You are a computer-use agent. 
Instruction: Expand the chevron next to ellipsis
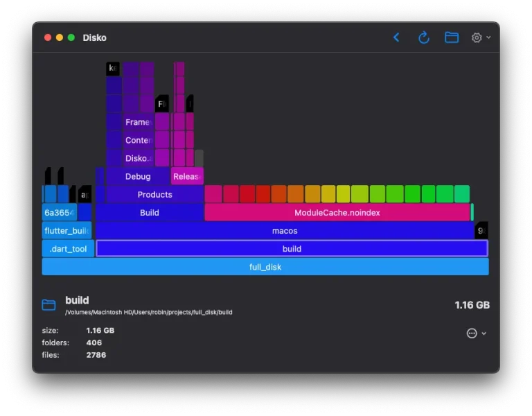(484, 333)
